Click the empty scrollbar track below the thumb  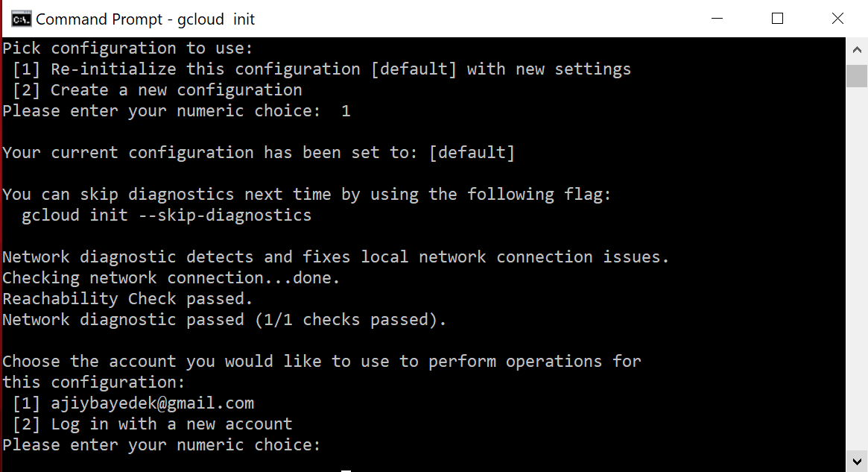tap(857, 268)
